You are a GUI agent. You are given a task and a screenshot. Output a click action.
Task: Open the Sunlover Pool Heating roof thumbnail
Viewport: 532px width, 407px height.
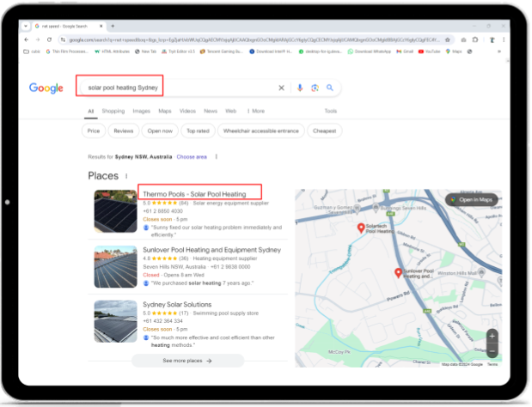[116, 267]
